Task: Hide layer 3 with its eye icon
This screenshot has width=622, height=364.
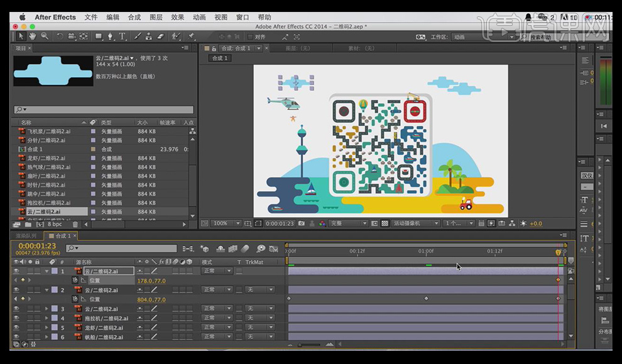Action: (16, 309)
